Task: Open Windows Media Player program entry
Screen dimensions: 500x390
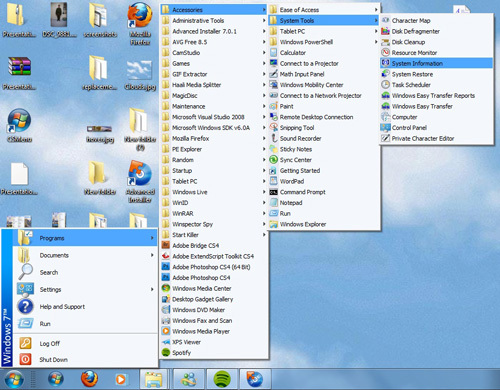Action: pos(214,331)
